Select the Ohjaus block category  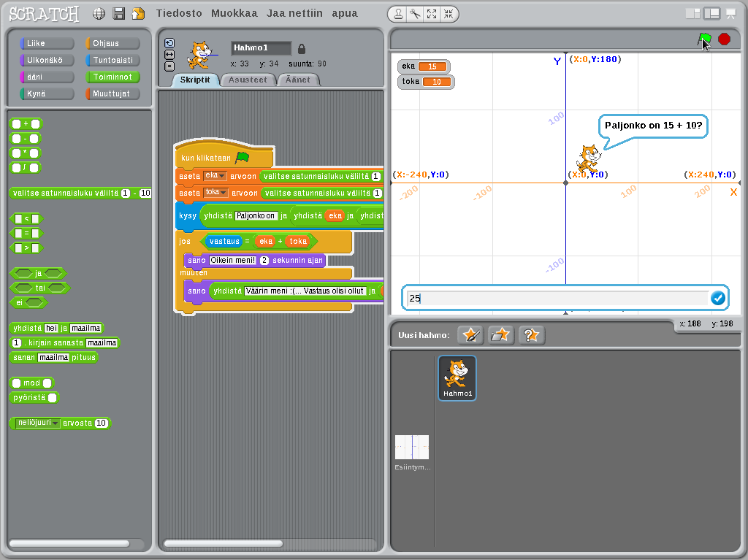click(112, 43)
